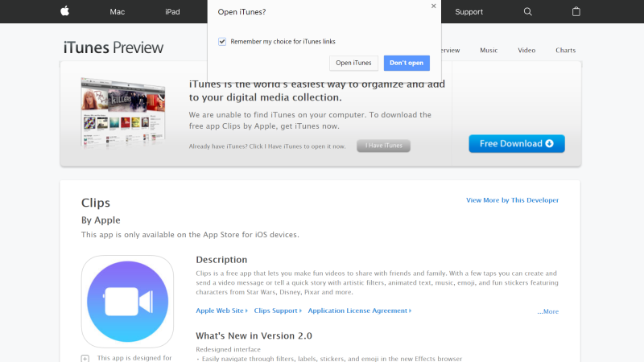
Task: Click the iTunes window screenshot image
Action: (123, 112)
